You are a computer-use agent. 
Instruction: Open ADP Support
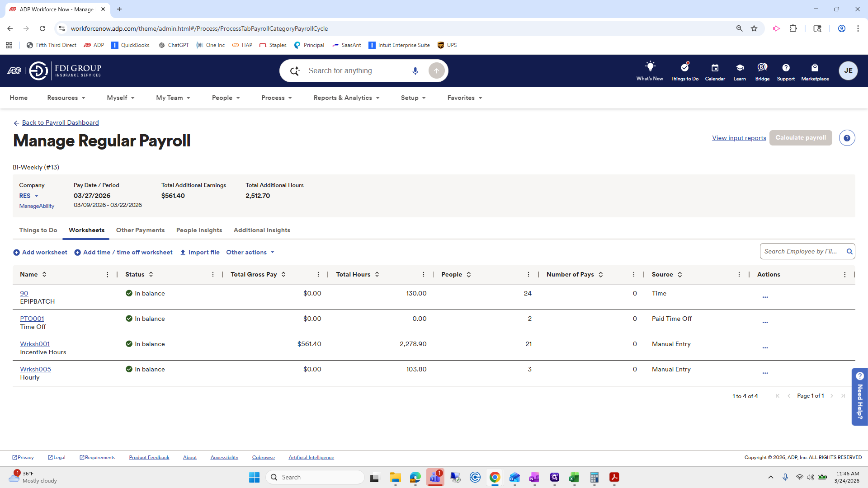[x=786, y=70]
